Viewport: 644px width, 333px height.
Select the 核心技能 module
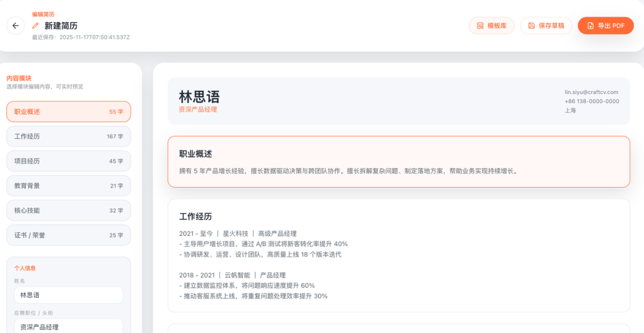(69, 210)
